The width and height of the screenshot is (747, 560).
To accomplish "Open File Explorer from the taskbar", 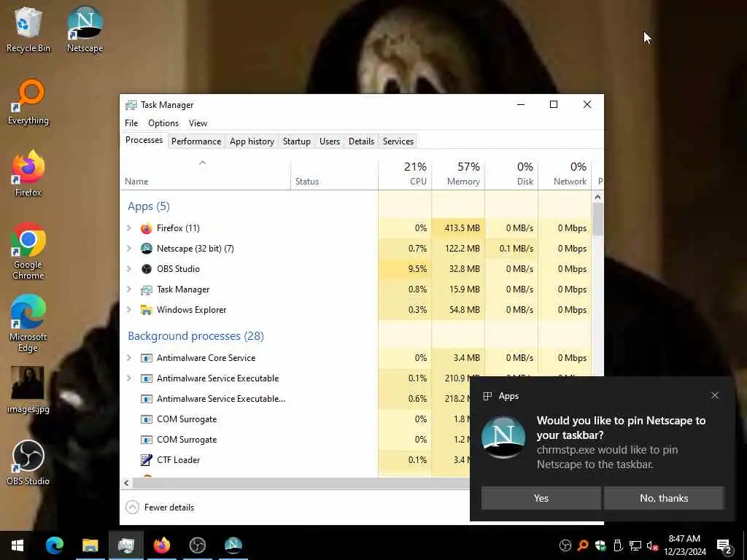I will click(x=90, y=545).
